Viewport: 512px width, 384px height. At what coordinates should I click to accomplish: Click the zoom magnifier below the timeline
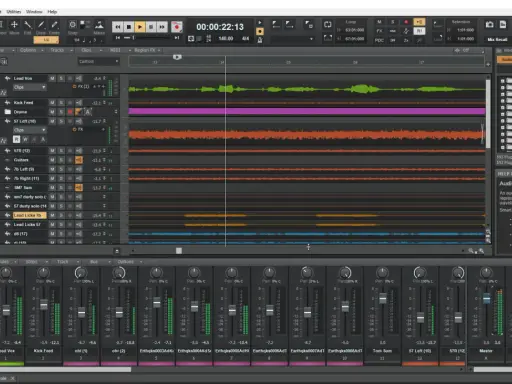(x=471, y=251)
